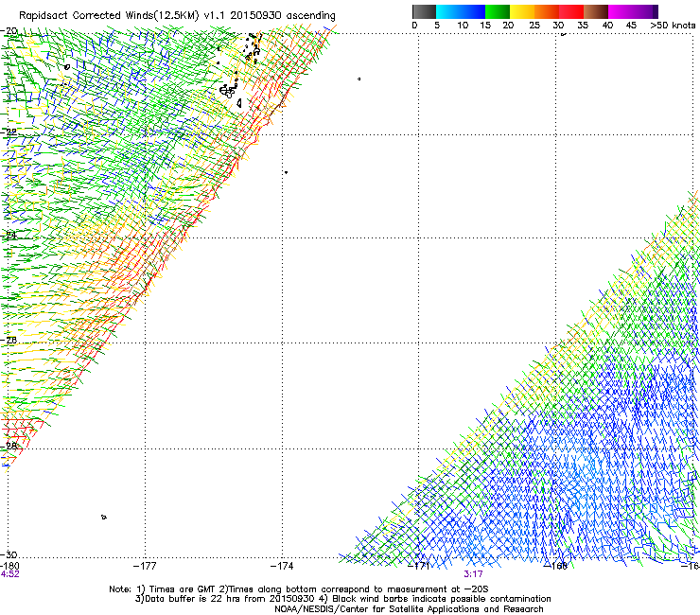Viewport: 700px width, 615px height.
Task: Click the purple '3:17' pass time
Action: coord(473,574)
